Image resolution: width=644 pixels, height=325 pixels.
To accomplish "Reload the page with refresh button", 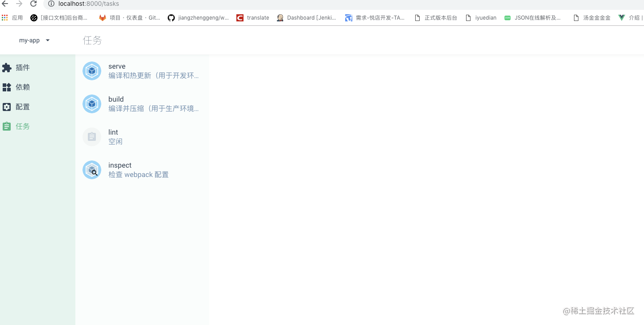I will click(x=33, y=4).
